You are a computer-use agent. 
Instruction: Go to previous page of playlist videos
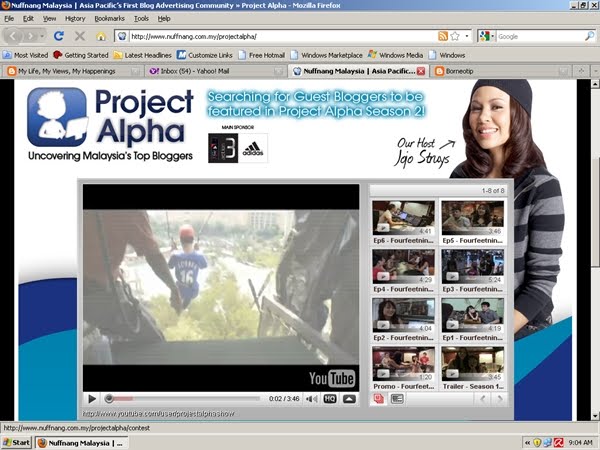tap(483, 399)
